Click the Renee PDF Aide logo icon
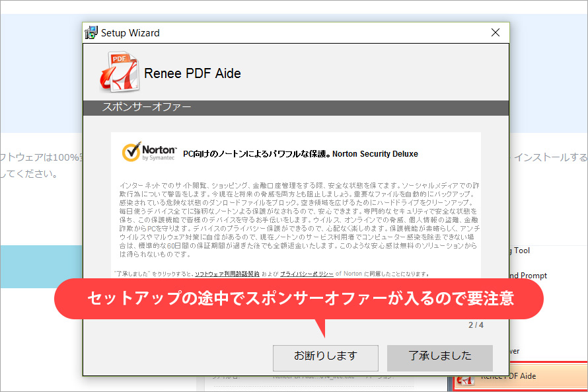 pyautogui.click(x=120, y=72)
